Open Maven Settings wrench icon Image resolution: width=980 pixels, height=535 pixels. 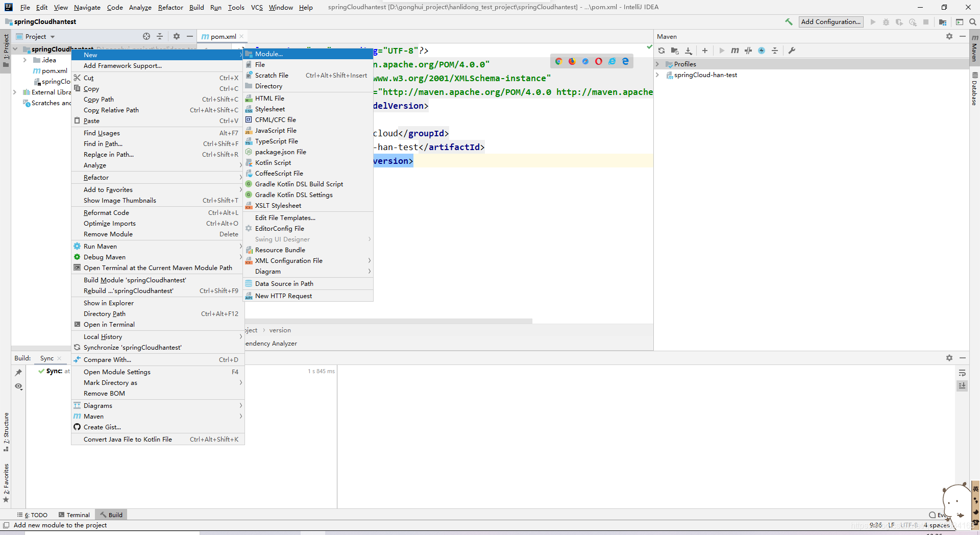pyautogui.click(x=792, y=51)
